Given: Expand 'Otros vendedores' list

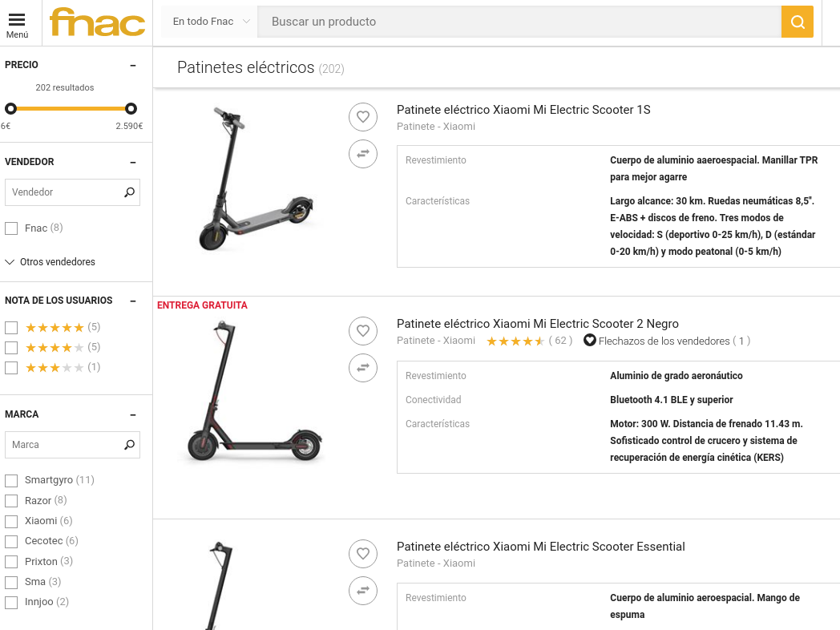Looking at the screenshot, I should [50, 262].
